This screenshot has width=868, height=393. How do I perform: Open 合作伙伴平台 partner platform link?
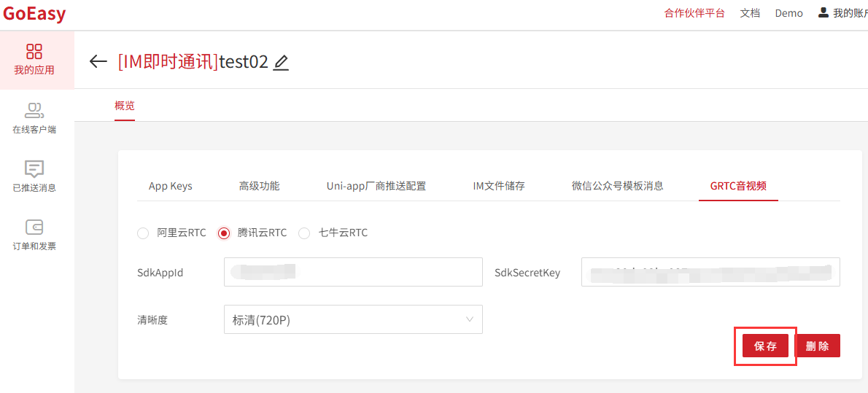[x=694, y=13]
